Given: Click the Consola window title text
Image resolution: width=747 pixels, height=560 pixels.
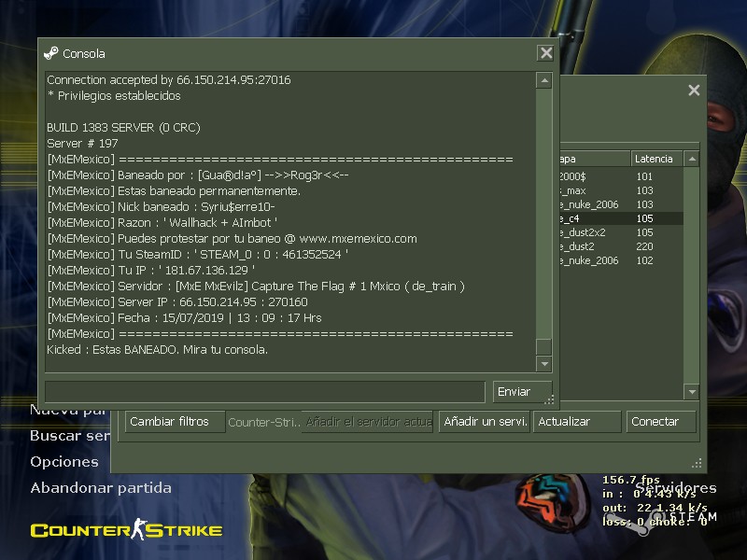Looking at the screenshot, I should 84,54.
